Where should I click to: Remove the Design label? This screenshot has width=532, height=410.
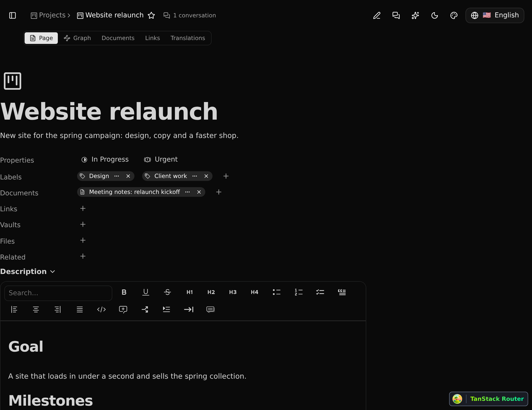[128, 176]
